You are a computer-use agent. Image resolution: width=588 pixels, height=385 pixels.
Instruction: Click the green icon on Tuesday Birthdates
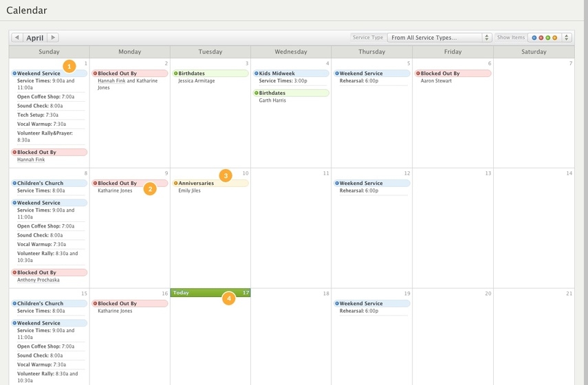[176, 74]
